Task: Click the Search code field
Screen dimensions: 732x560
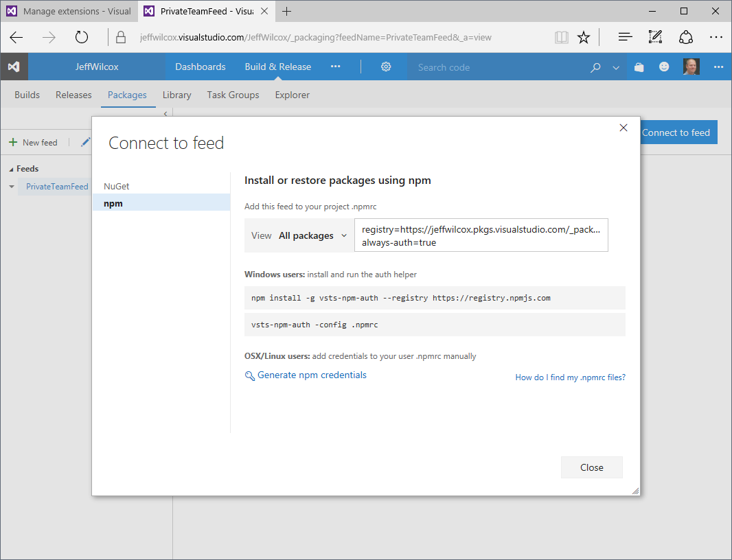Action: [x=497, y=67]
